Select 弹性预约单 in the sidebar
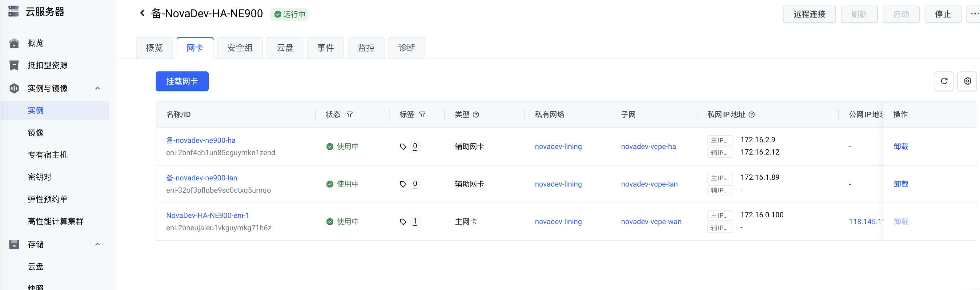 [48, 199]
